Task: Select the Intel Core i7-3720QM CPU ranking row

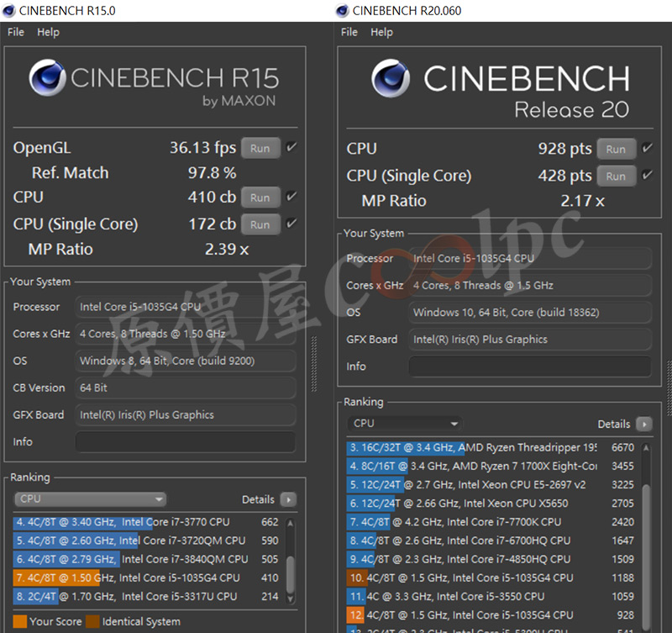Action: (148, 541)
